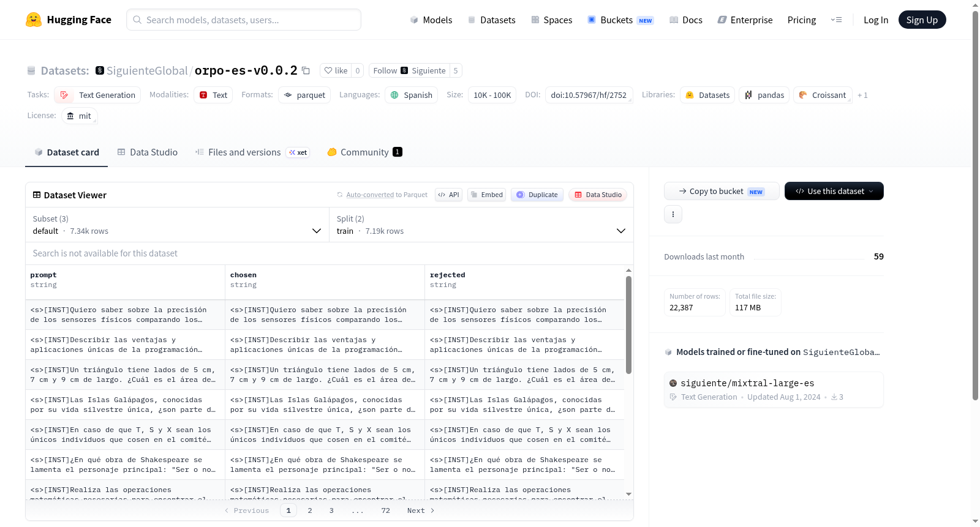This screenshot has width=980, height=527.
Task: Expand the Split train dropdown
Action: click(x=481, y=225)
